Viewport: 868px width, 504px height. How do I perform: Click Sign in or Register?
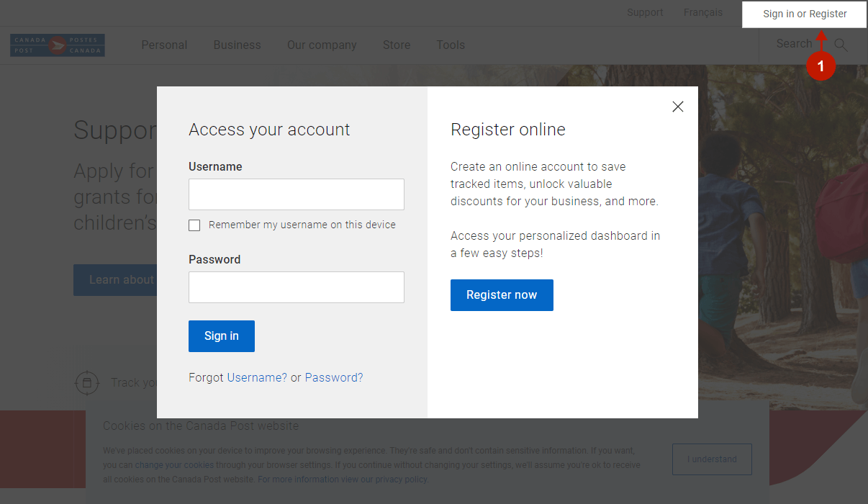click(x=805, y=14)
